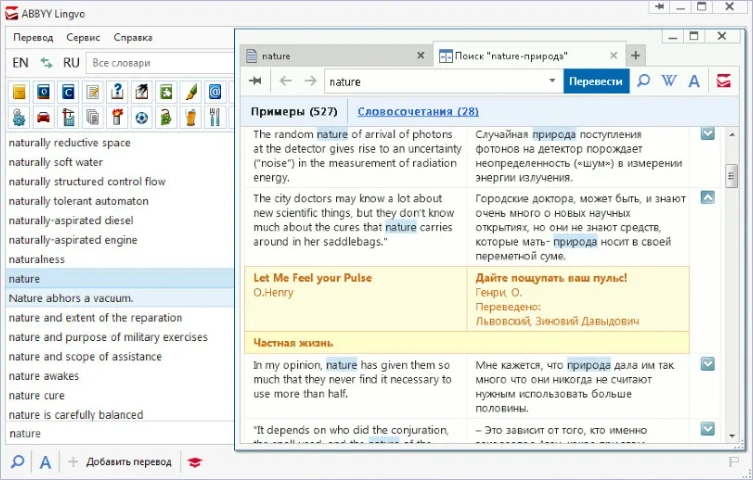The width and height of the screenshot is (753, 480).
Task: Open the search history dropdown arrow
Action: tap(551, 81)
